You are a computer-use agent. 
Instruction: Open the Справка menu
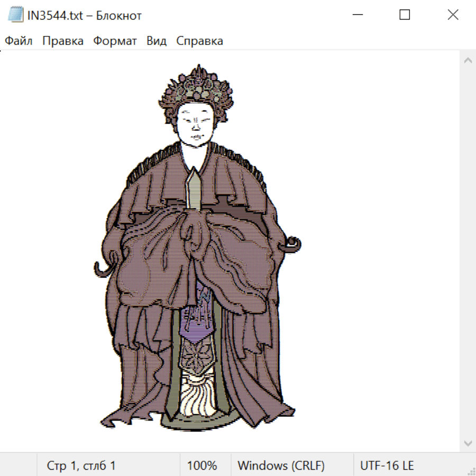coord(199,41)
